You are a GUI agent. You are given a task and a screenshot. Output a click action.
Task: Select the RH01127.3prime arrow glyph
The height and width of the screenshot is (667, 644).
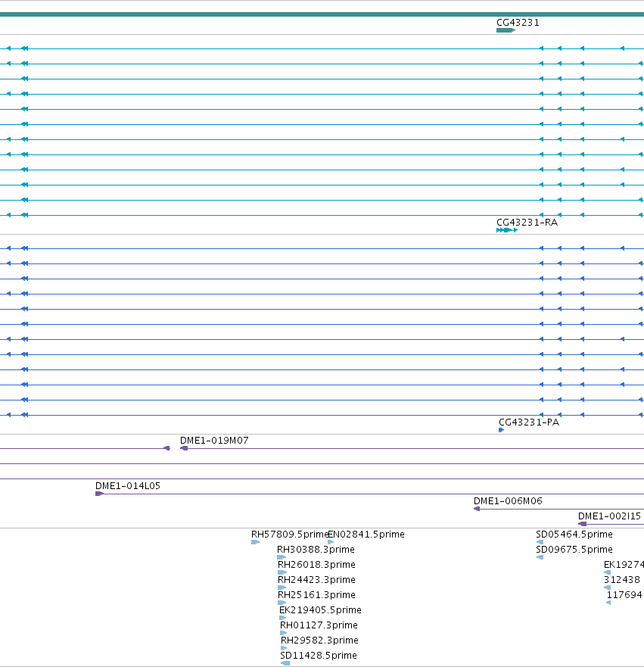[284, 633]
